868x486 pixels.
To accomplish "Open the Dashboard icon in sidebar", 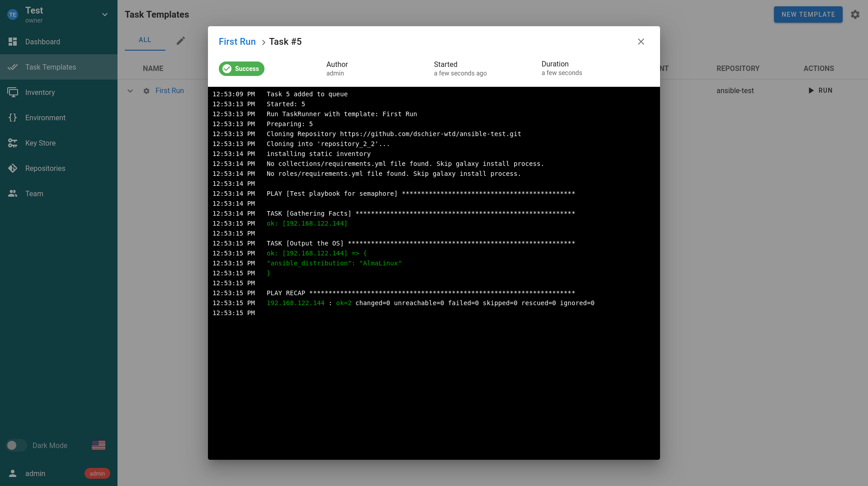I will click(13, 42).
